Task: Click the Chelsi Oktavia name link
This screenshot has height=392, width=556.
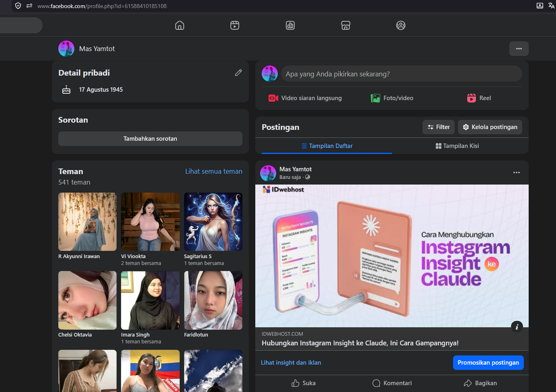Action: (x=75, y=335)
